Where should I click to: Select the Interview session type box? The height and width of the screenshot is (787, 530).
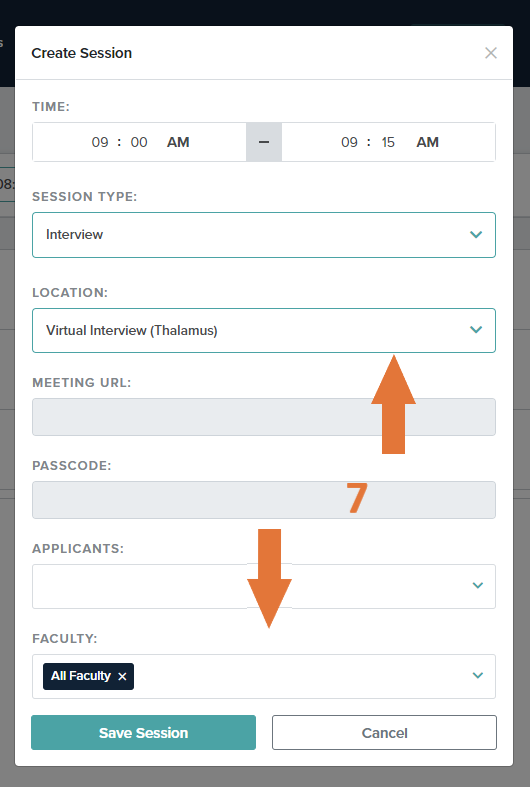click(264, 235)
